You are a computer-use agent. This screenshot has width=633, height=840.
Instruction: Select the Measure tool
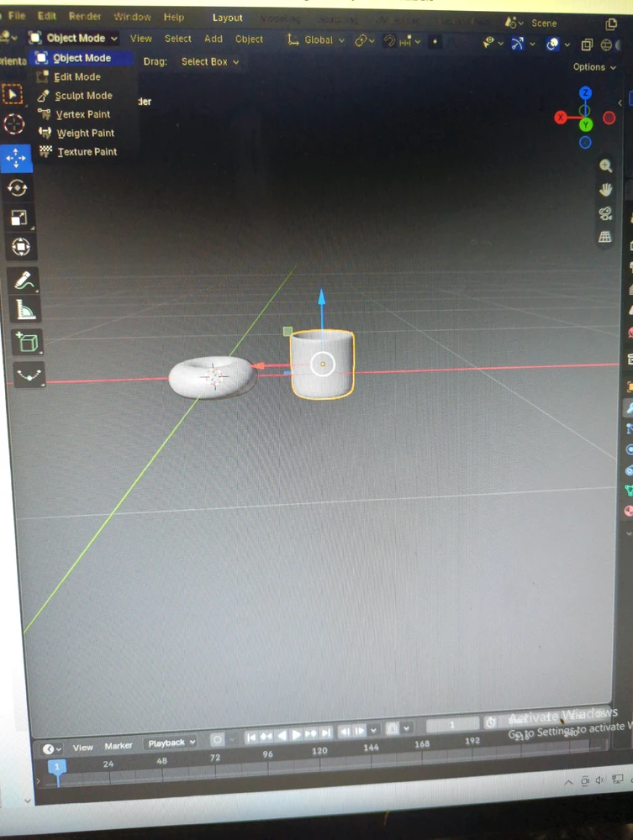(24, 310)
